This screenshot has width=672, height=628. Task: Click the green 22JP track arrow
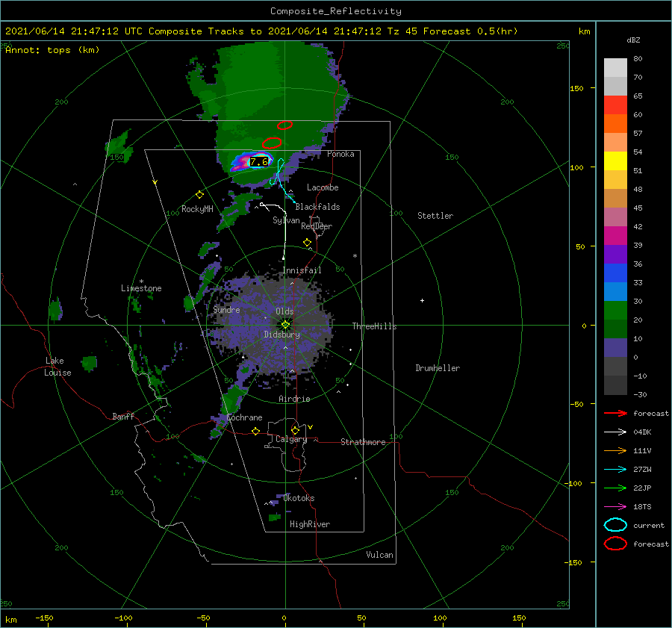coord(615,488)
